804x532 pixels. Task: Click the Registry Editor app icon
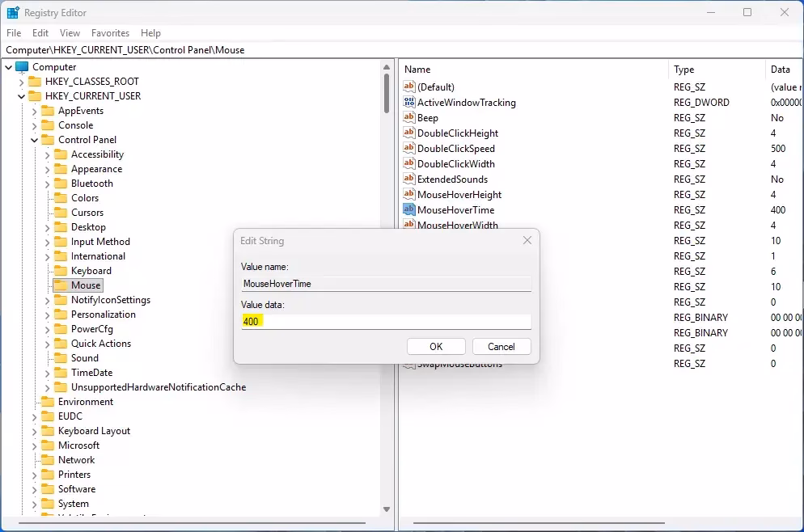13,13
